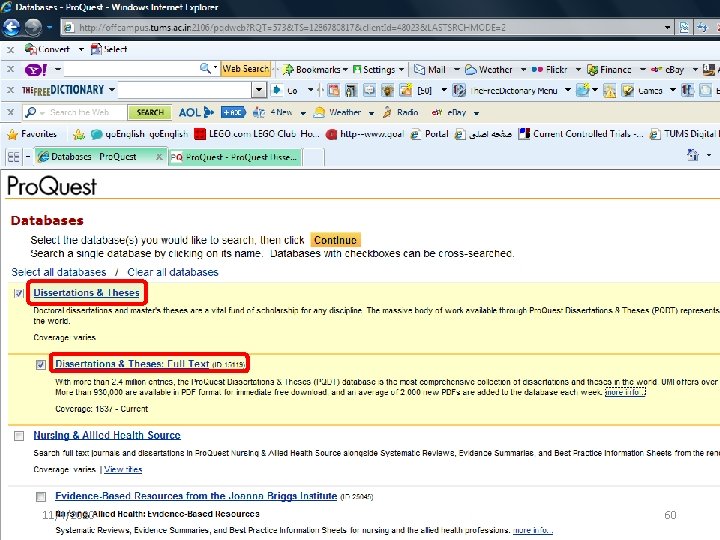The image size is (720, 540).
Task: Open Dissertations & Theses database link
Action: click(86, 293)
